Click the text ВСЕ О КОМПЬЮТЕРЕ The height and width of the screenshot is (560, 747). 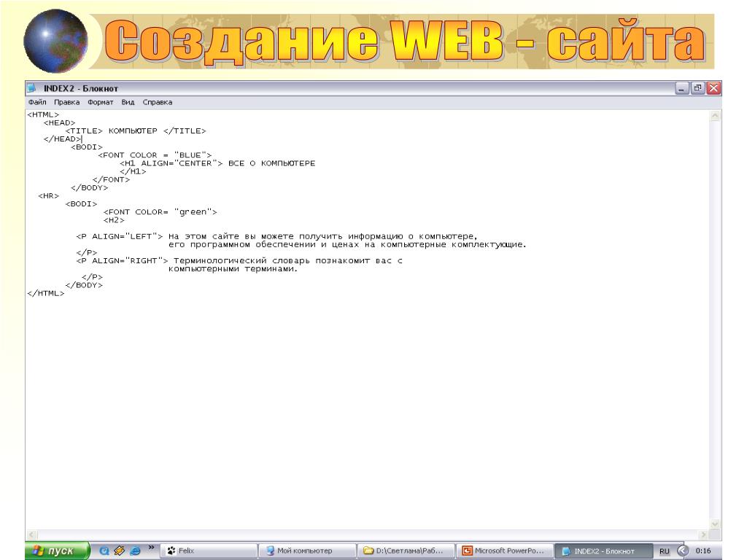coord(271,163)
